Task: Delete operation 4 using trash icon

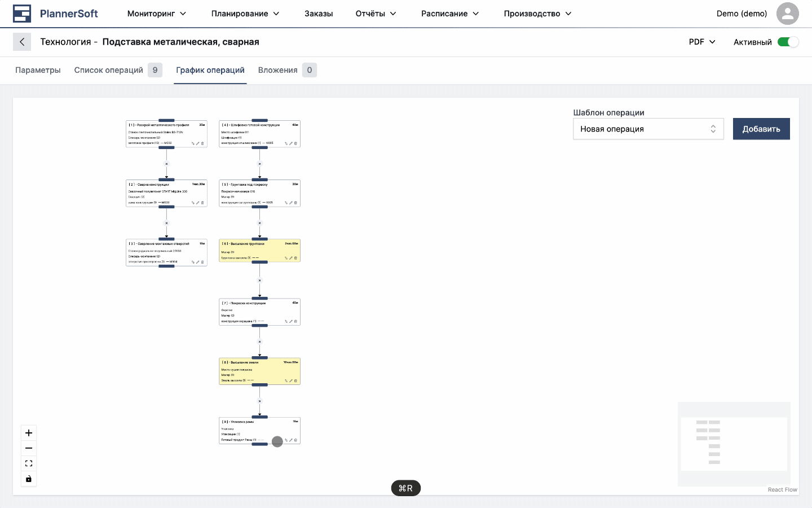Action: click(x=296, y=143)
